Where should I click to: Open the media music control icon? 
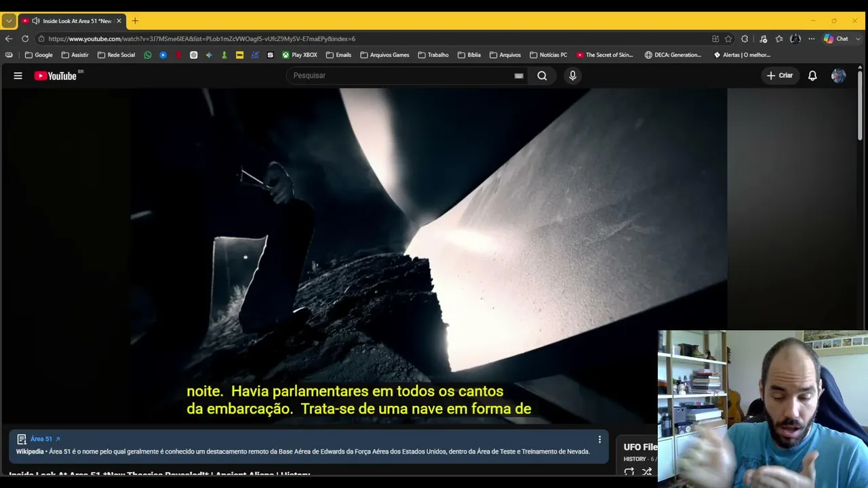pos(763,39)
